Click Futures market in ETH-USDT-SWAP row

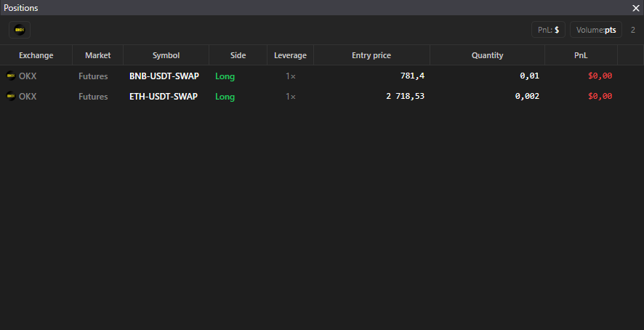[93, 97]
